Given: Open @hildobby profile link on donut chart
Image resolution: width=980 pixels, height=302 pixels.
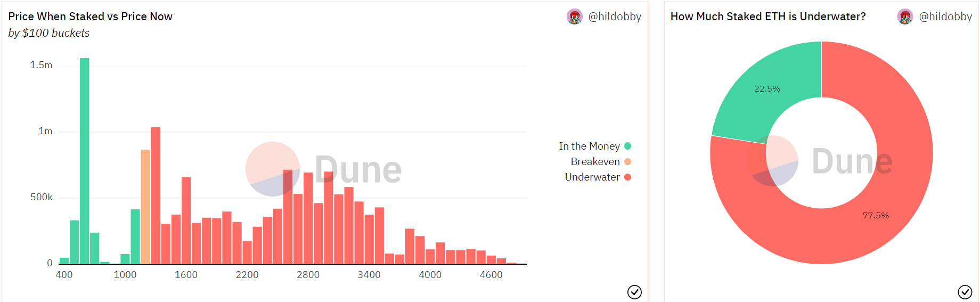Looking at the screenshot, I should pyautogui.click(x=945, y=17).
